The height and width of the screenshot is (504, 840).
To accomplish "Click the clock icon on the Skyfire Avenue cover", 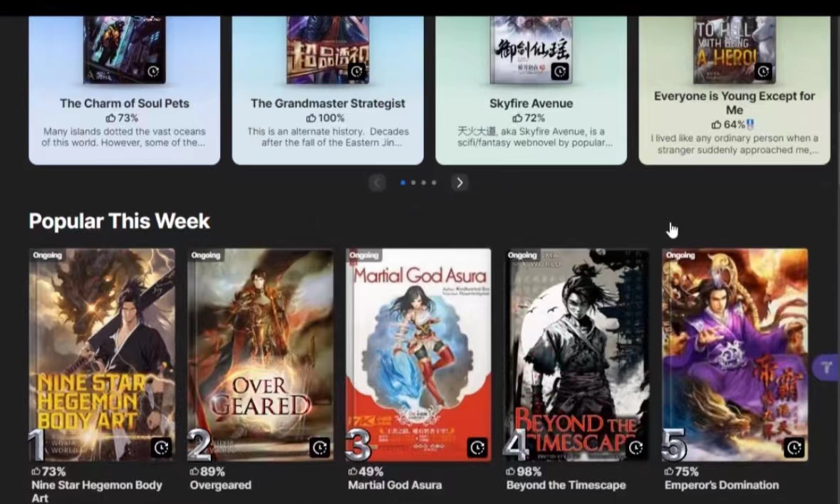I will [x=560, y=71].
